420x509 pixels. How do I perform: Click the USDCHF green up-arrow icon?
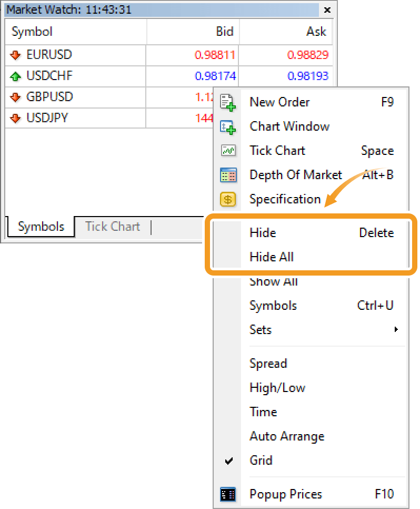coord(15,76)
